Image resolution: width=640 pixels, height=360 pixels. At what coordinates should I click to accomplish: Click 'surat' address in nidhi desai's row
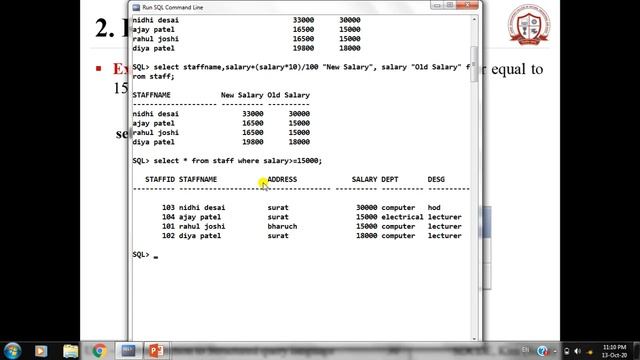(x=278, y=208)
